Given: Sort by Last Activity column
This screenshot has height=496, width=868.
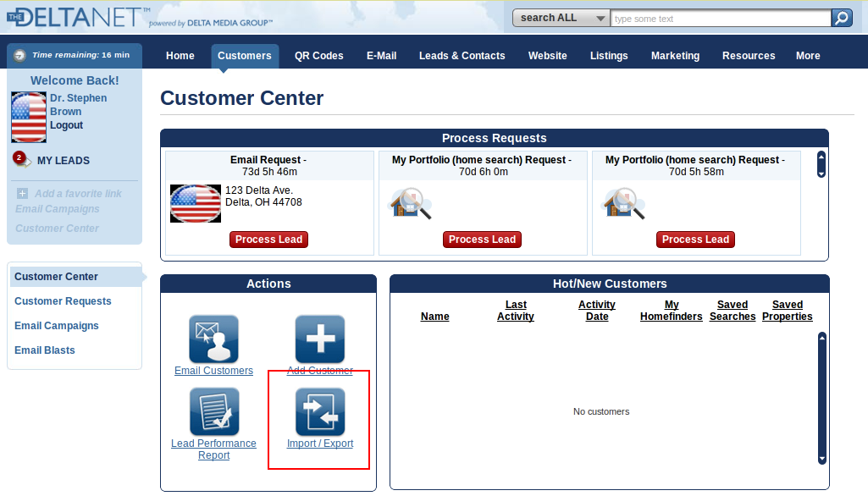Looking at the screenshot, I should click(516, 311).
